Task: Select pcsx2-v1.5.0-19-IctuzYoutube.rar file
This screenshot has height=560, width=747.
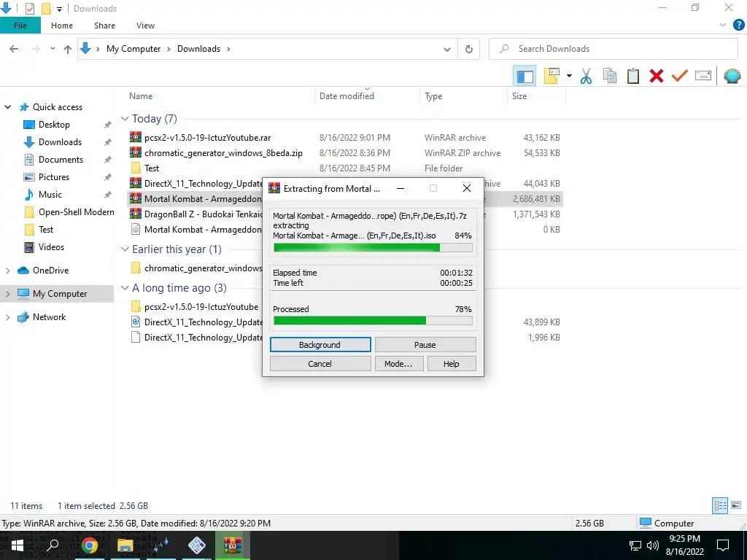Action: tap(207, 138)
